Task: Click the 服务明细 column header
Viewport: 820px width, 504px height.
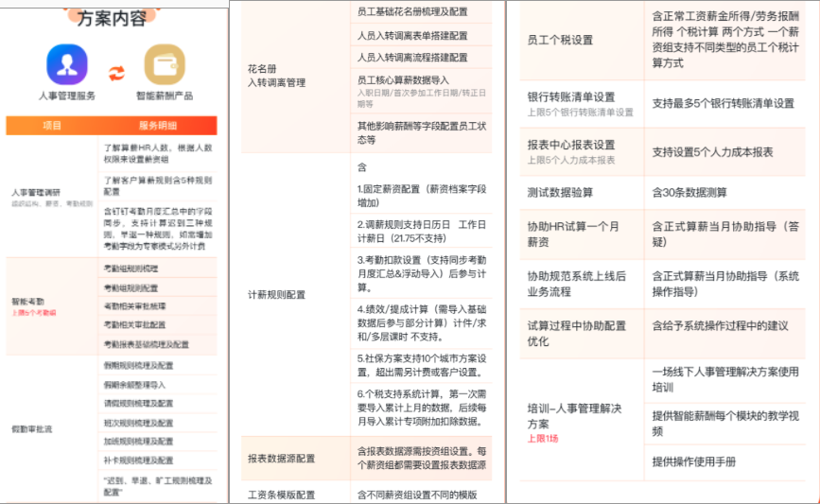Action: coord(158,126)
